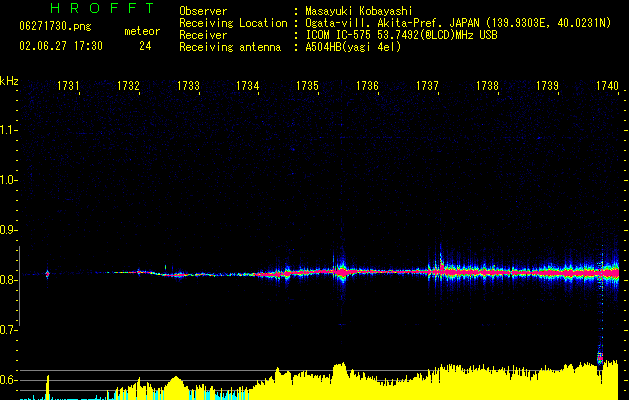Select the name Masayuki Kobayashi

coord(359,11)
